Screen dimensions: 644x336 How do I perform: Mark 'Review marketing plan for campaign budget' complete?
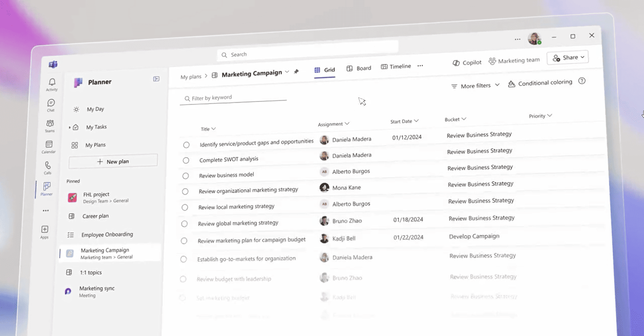point(184,241)
